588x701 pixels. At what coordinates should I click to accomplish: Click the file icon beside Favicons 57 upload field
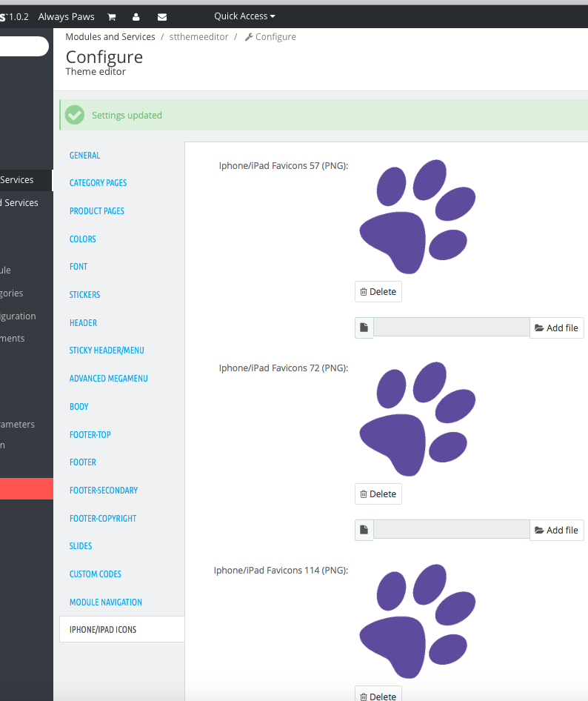point(364,328)
